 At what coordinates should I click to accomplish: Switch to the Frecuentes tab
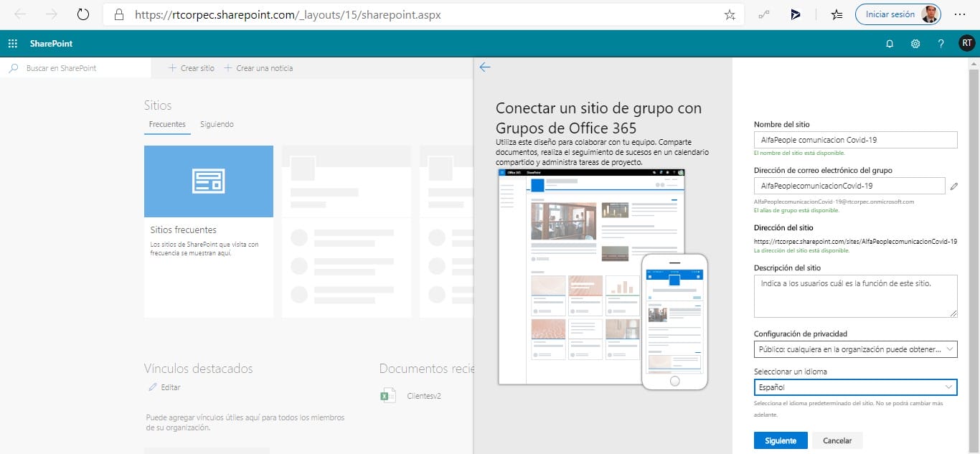pos(167,124)
